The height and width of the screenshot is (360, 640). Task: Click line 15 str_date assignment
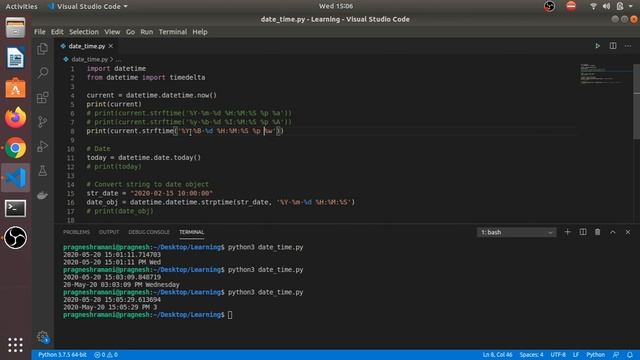click(x=149, y=193)
